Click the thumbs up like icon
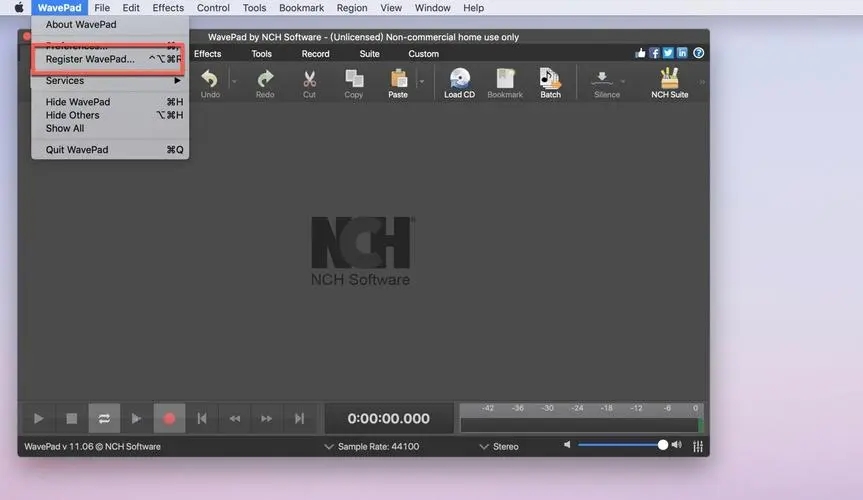 641,54
